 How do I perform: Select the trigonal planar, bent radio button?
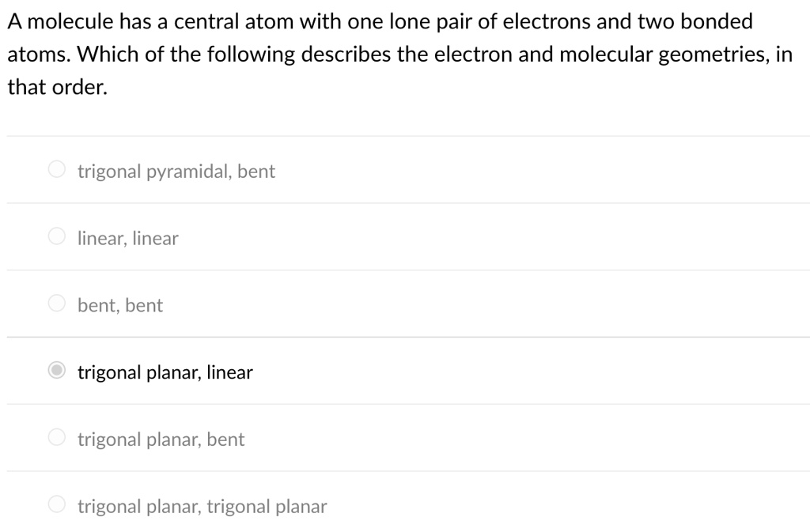click(x=55, y=436)
